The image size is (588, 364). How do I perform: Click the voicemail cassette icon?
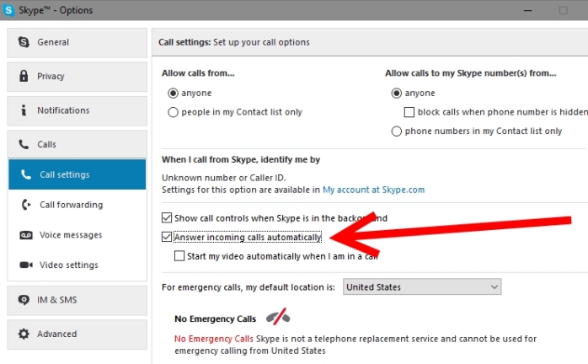coord(26,235)
